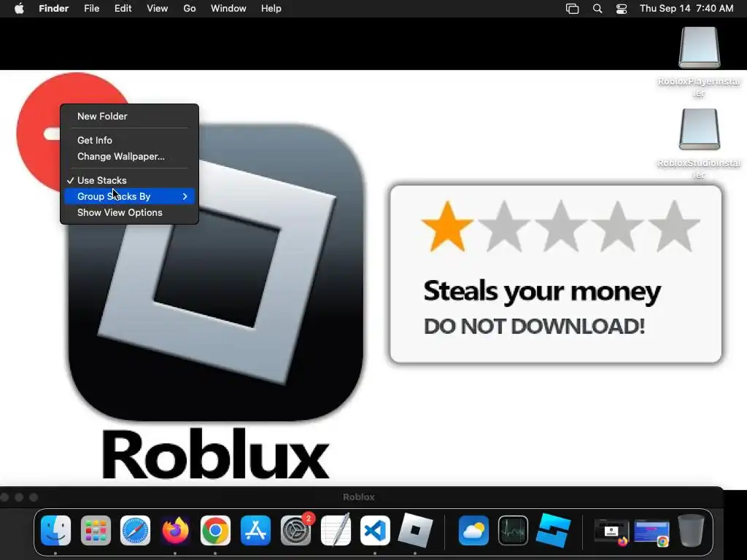Viewport: 747px width, 560px height.
Task: Click the Roblox window title
Action: click(x=359, y=497)
